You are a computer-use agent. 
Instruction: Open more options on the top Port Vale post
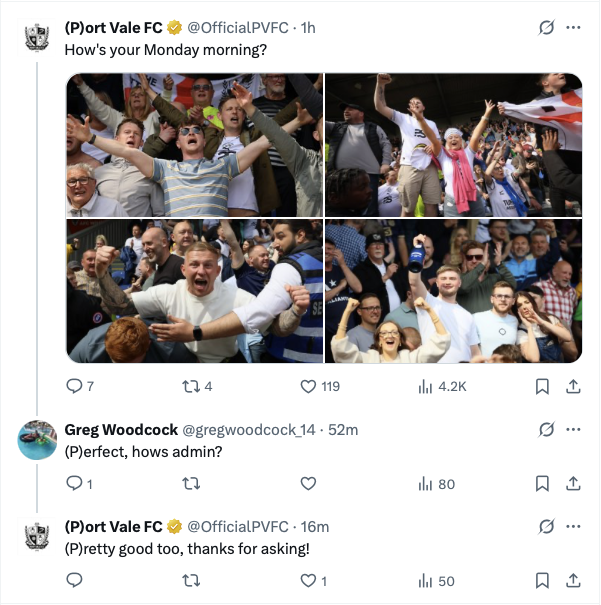573,27
